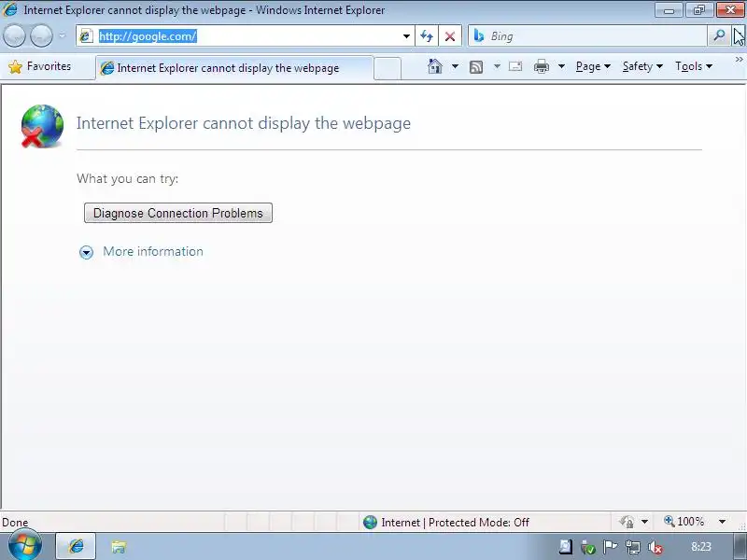Expand the zoom level dropdown arrow
This screenshot has width=747, height=560.
[722, 522]
